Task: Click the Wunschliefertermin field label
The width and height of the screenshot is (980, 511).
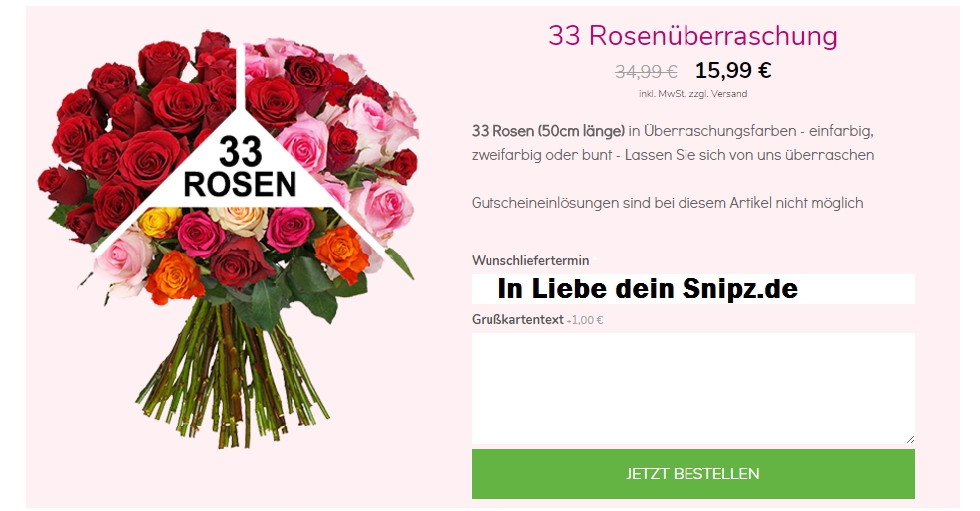Action: coord(530,260)
